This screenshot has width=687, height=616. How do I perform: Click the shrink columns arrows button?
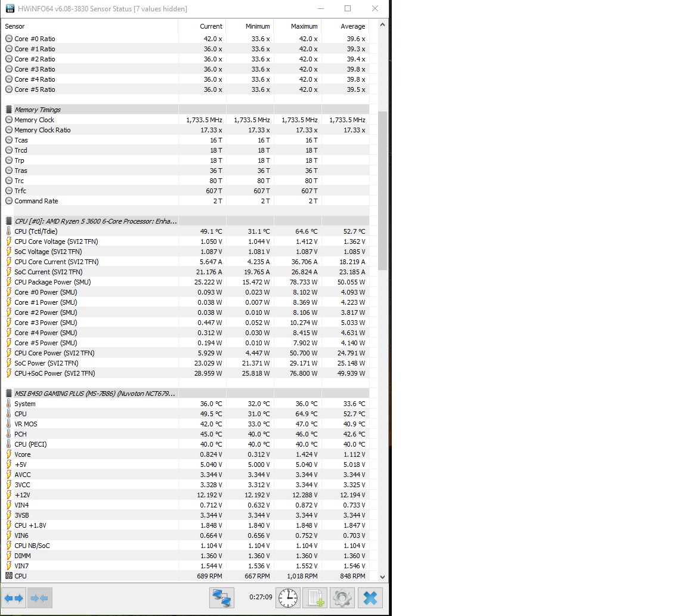point(39,598)
